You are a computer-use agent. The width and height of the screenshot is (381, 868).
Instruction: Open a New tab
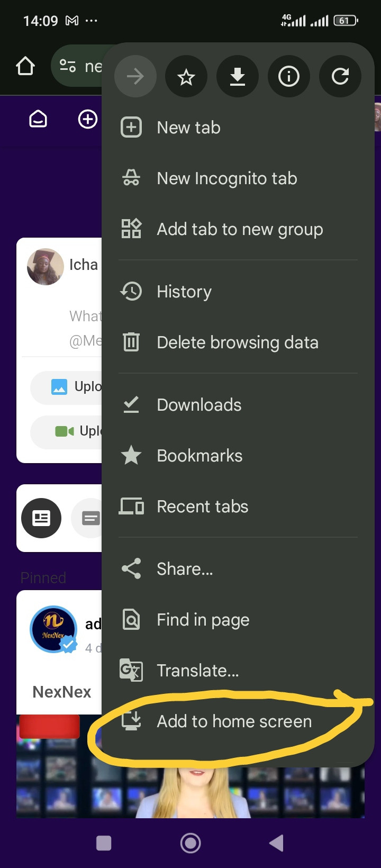188,128
